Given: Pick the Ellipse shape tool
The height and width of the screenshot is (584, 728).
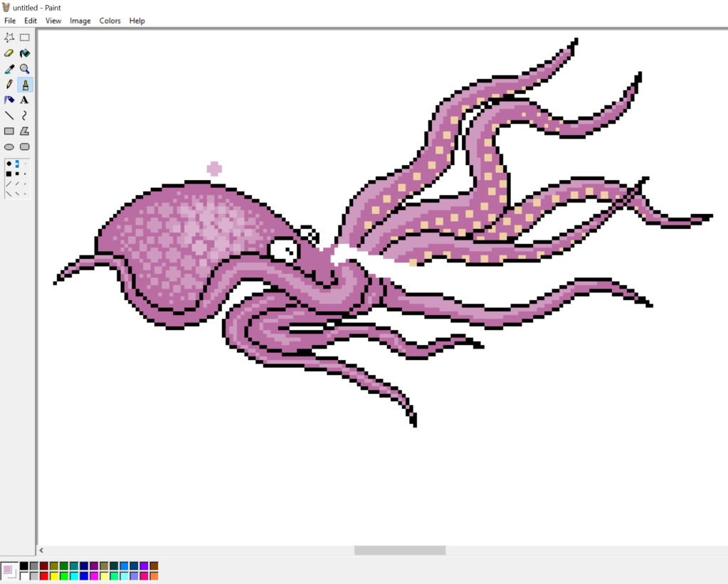Looking at the screenshot, I should 9,147.
